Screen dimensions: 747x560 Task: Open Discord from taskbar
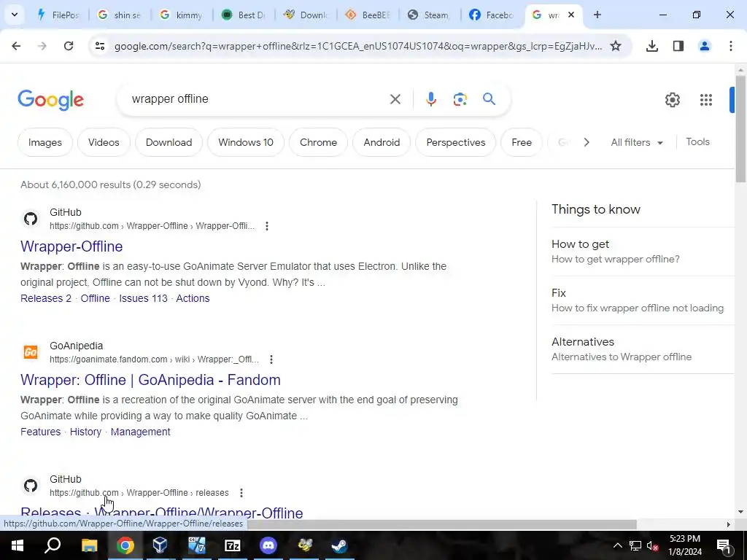pos(268,545)
